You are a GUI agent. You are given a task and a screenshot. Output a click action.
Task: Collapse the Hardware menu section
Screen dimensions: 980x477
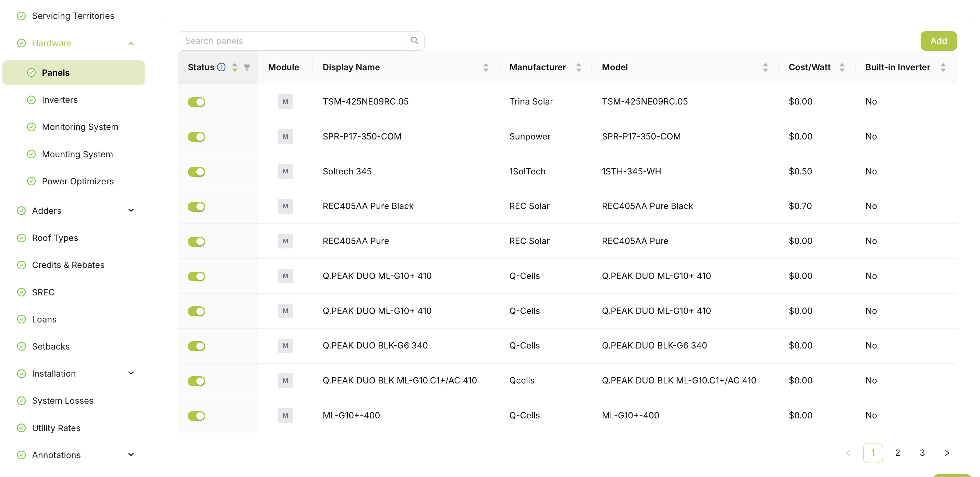click(131, 44)
